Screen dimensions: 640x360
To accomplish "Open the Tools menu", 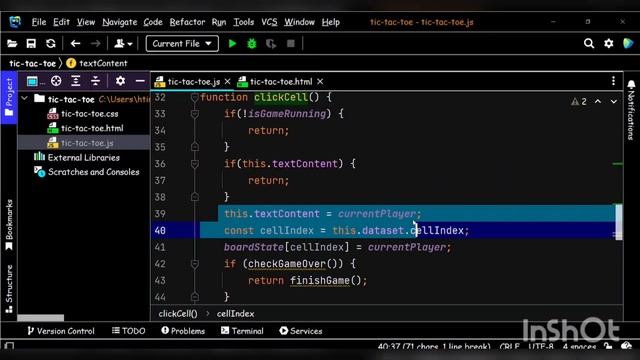I will point(244,22).
